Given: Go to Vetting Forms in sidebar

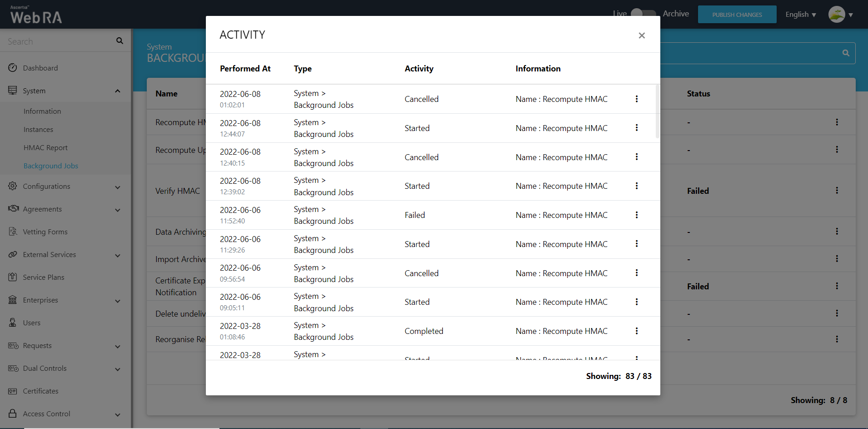Looking at the screenshot, I should point(45,232).
